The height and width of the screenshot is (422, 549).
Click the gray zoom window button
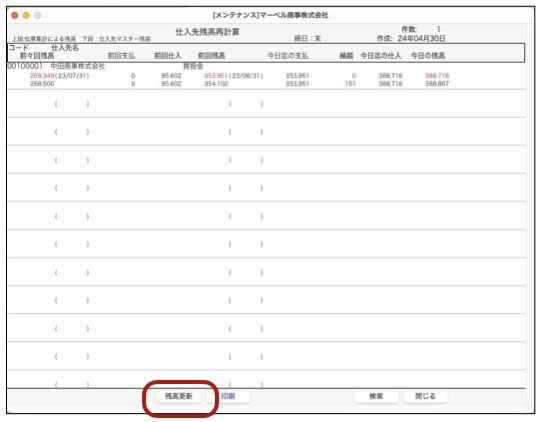pyautogui.click(x=38, y=15)
